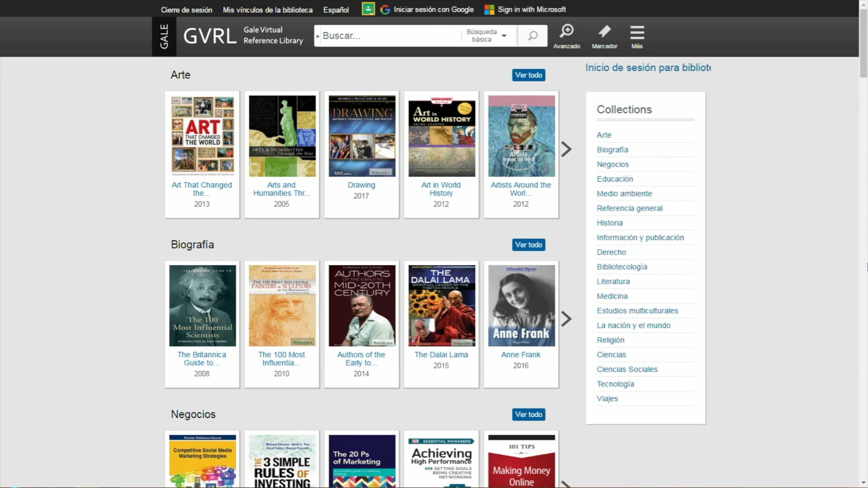Open Inicio de sesión para biblioteca link
Image resolution: width=868 pixels, height=488 pixels.
[x=648, y=68]
